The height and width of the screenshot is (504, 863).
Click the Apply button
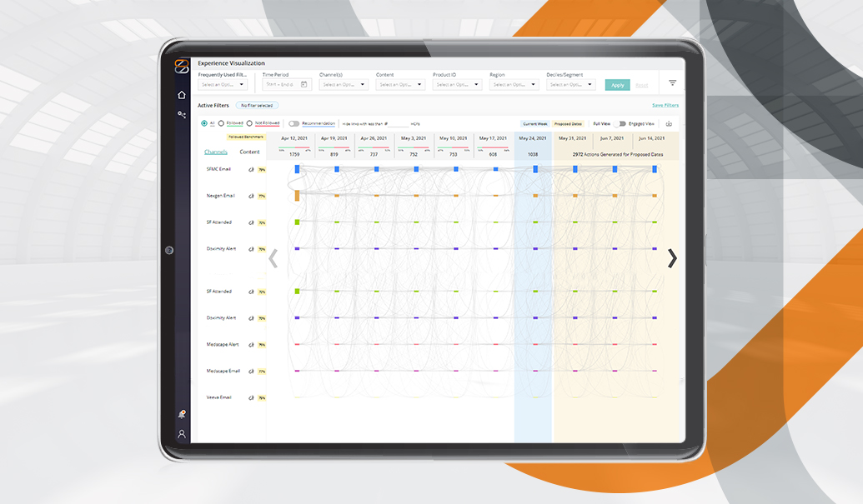click(617, 85)
